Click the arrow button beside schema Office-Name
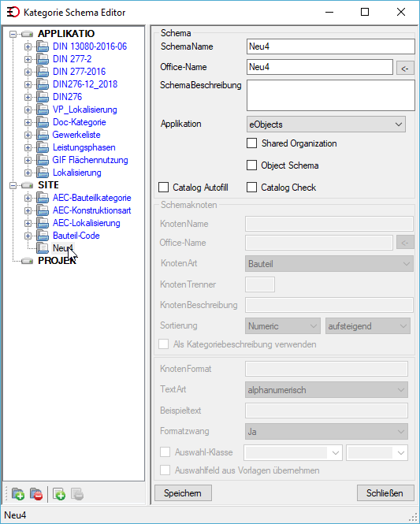The image size is (420, 524). 405,69
